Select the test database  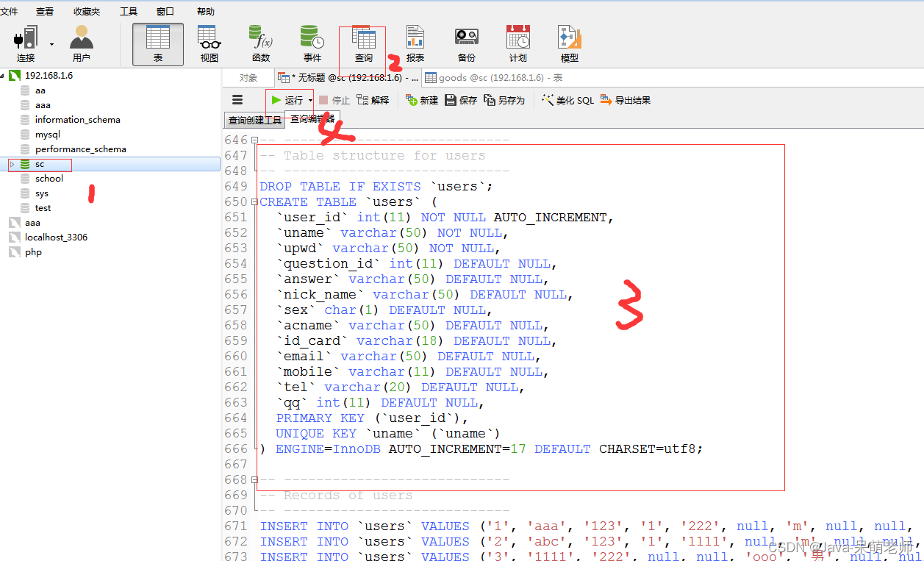(43, 208)
